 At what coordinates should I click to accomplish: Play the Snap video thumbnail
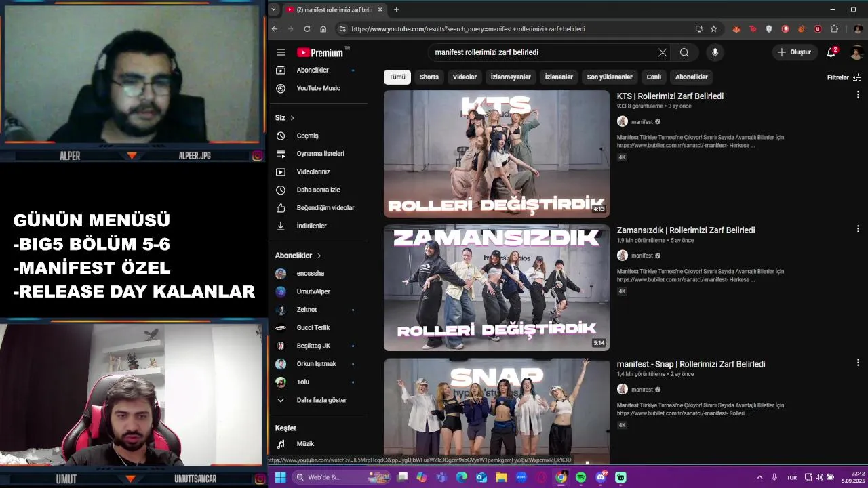point(496,411)
